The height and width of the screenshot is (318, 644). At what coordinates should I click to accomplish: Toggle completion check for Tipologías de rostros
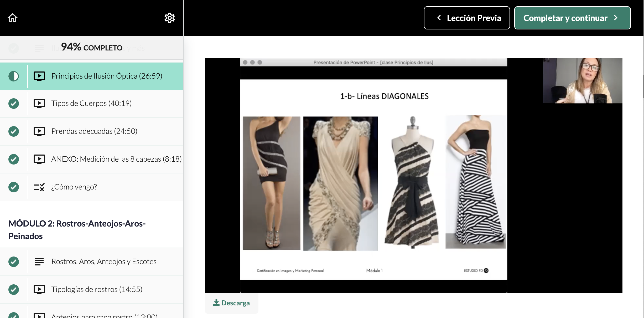click(x=14, y=290)
